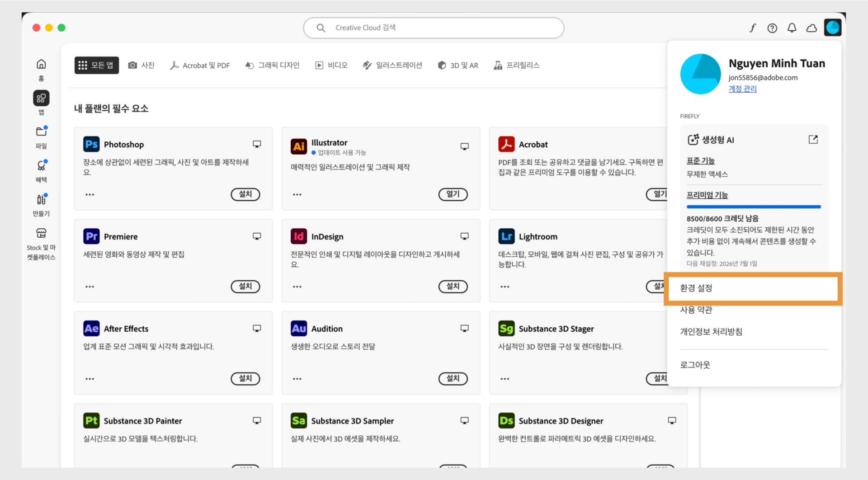
Task: Open cloud sync status icon
Action: click(x=811, y=28)
